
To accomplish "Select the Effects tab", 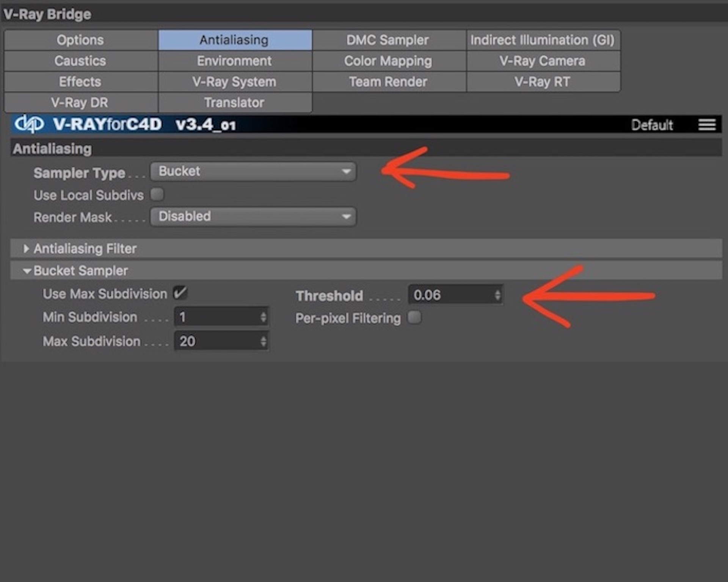I will [x=80, y=82].
